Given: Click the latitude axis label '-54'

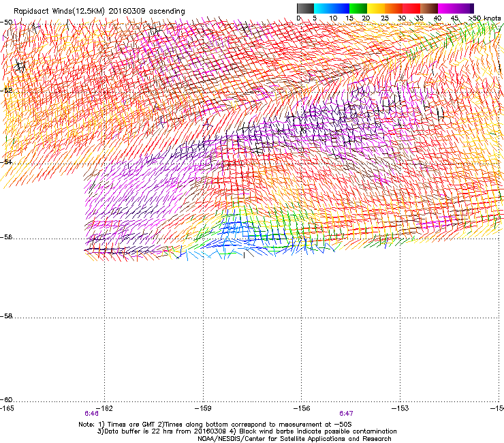Looking at the screenshot, I should coord(6,162).
